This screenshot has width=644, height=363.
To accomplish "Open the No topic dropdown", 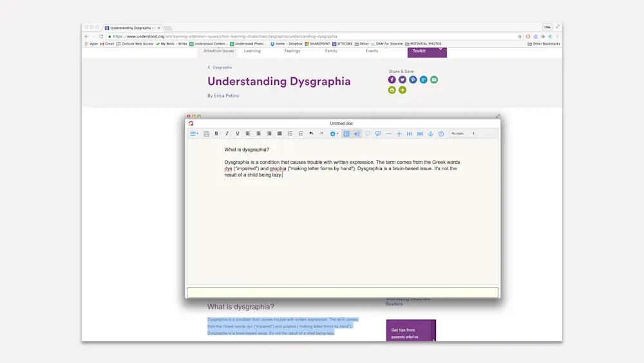I will pos(463,133).
